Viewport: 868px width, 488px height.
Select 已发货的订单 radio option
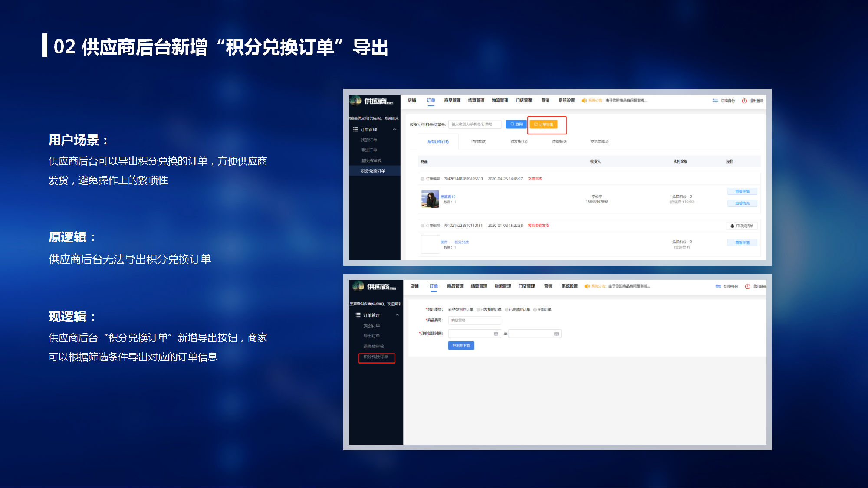tap(478, 310)
